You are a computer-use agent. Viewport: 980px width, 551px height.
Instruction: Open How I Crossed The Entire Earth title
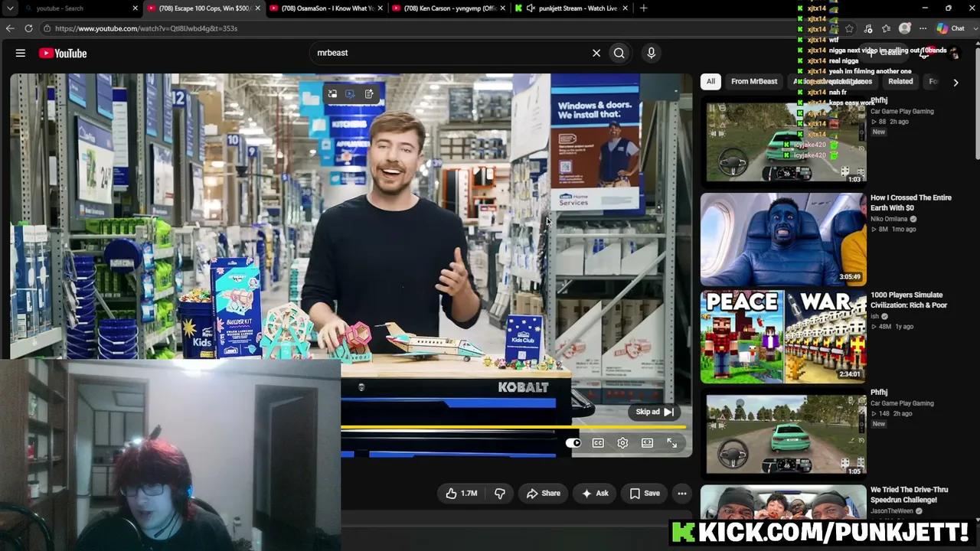[911, 203]
